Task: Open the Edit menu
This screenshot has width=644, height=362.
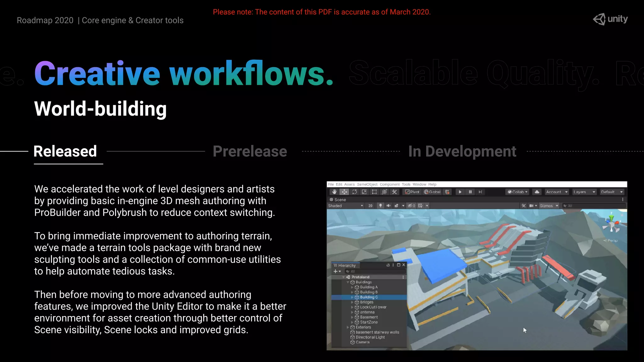Action: 339,184
